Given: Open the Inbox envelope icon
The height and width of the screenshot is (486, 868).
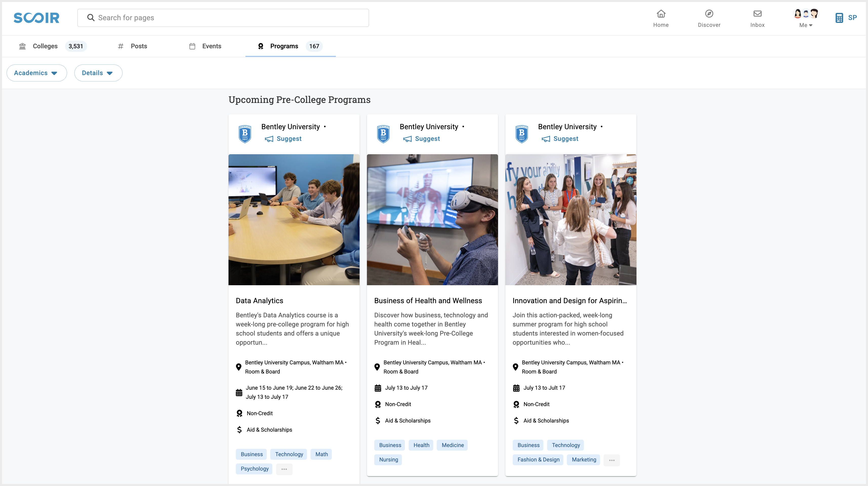Looking at the screenshot, I should point(757,14).
